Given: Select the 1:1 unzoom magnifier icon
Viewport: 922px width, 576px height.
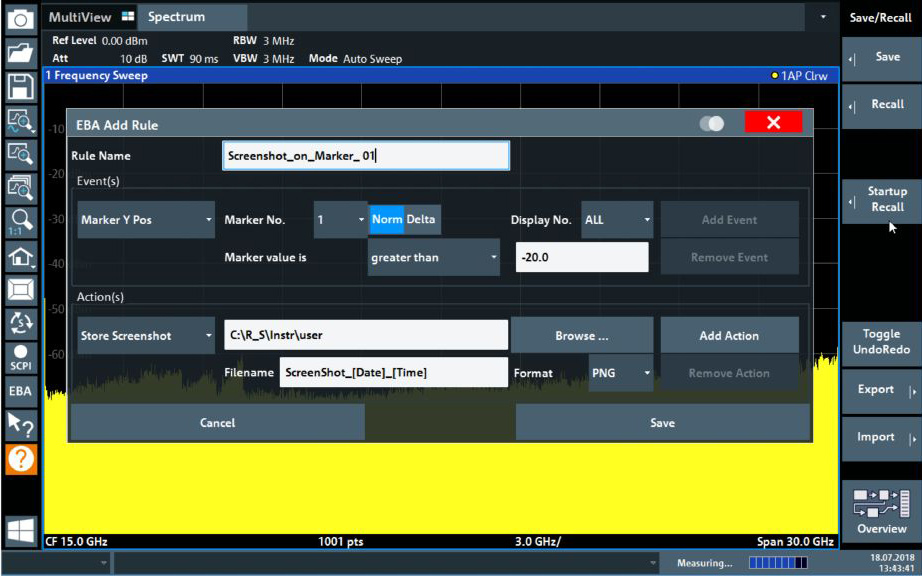Looking at the screenshot, I should (x=21, y=221).
